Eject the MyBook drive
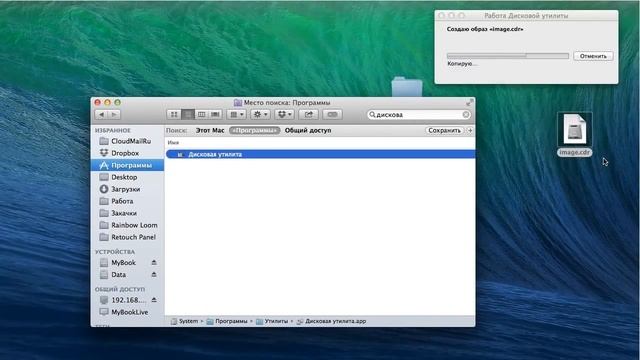Screen dimensions: 640x360 154,262
